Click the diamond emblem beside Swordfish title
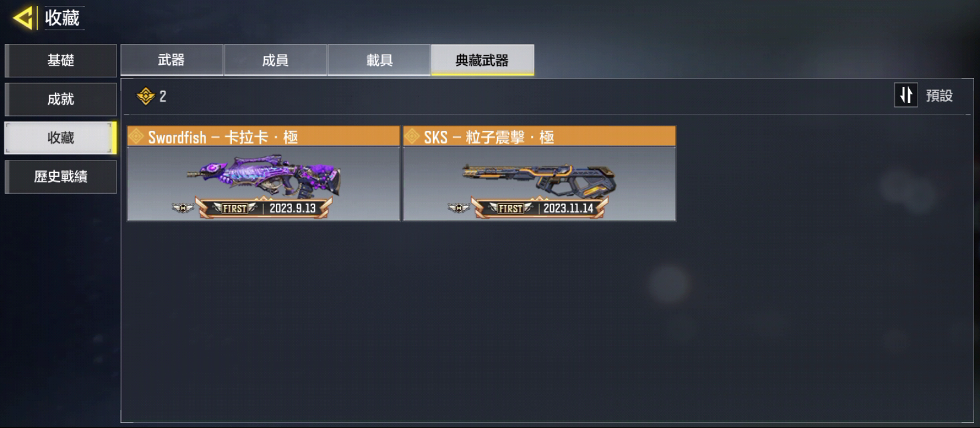Viewport: 980px width, 428px height. [x=136, y=137]
